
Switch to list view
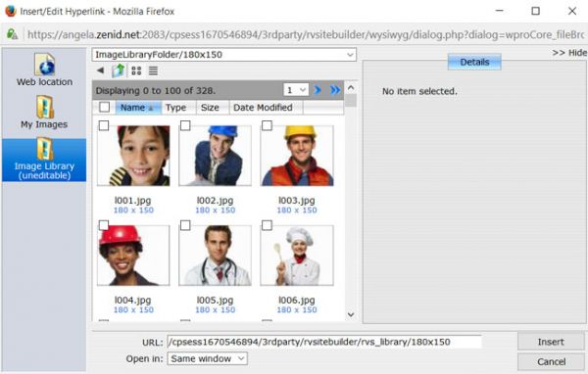coord(153,70)
